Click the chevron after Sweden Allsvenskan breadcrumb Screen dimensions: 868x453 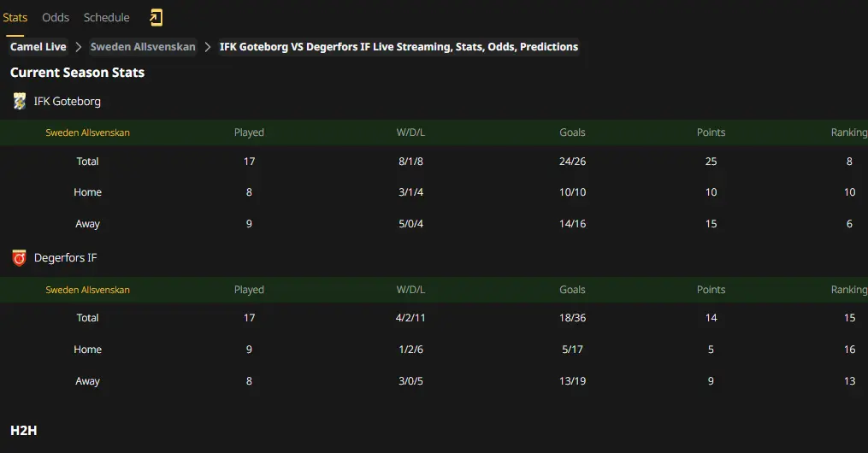click(x=208, y=47)
